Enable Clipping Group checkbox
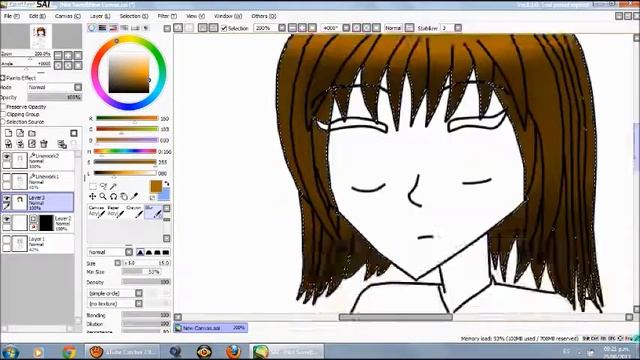 (3, 114)
